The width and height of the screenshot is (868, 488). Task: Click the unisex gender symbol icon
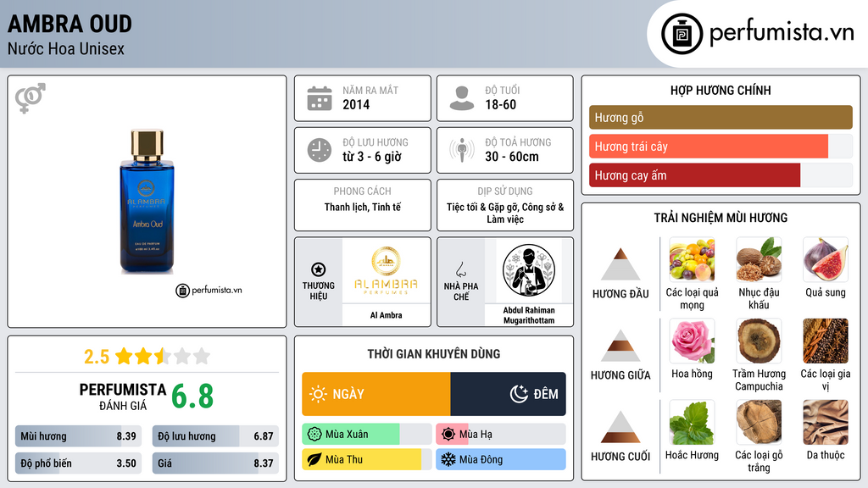(x=31, y=98)
